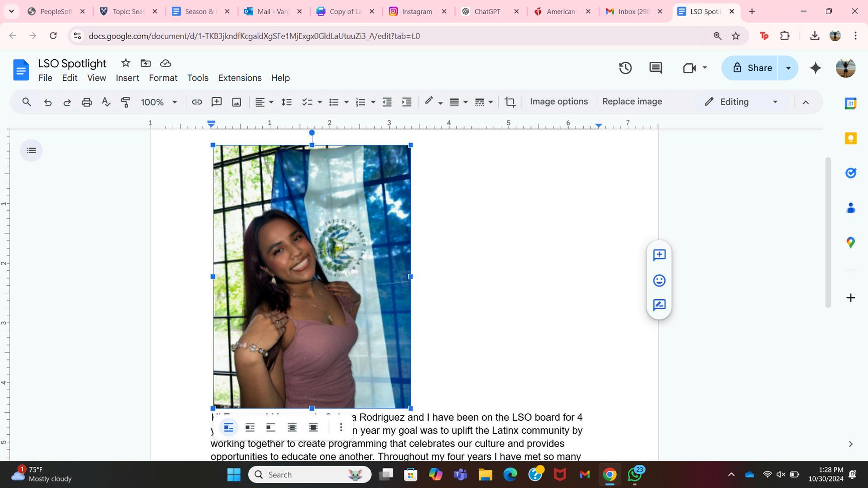Image resolution: width=868 pixels, height=488 pixels.
Task: Open the text alignment dropdown
Action: [x=264, y=102]
